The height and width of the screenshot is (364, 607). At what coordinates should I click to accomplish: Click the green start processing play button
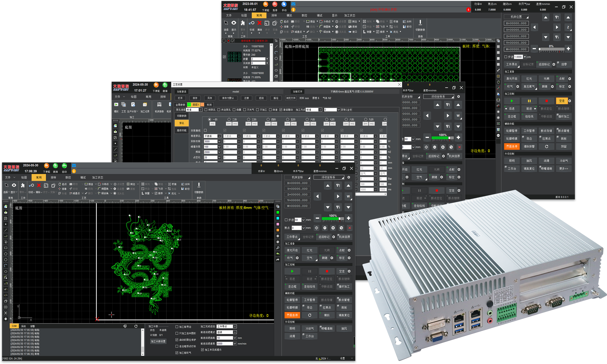tap(292, 271)
